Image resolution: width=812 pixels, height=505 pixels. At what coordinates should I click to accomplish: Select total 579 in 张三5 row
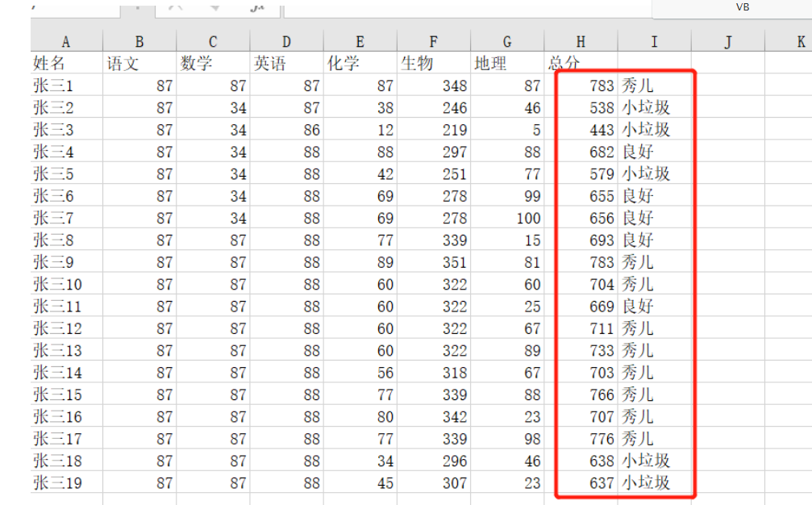581,173
